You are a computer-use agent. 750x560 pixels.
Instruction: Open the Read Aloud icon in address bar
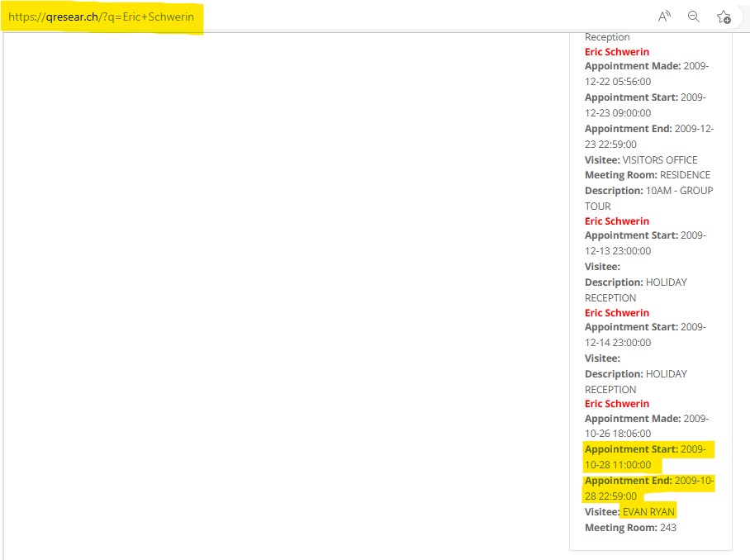[664, 17]
